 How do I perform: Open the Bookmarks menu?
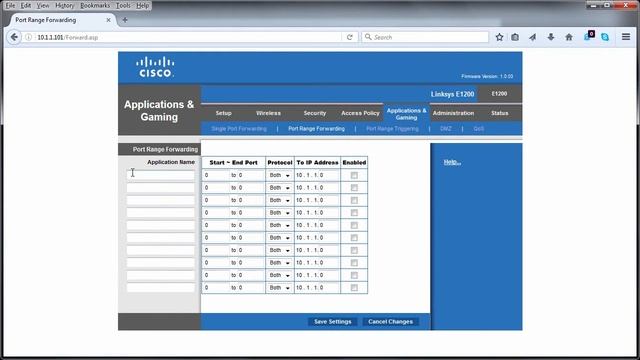click(x=95, y=6)
